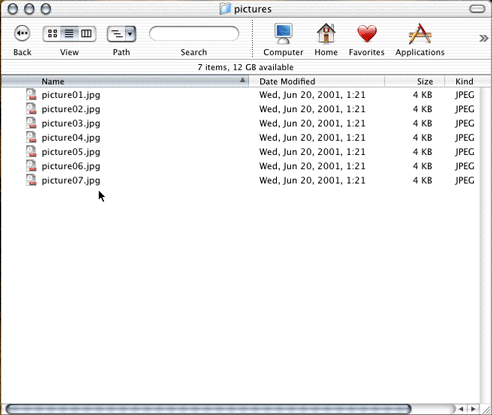
Task: Open the Applications toolbar icon
Action: click(420, 34)
